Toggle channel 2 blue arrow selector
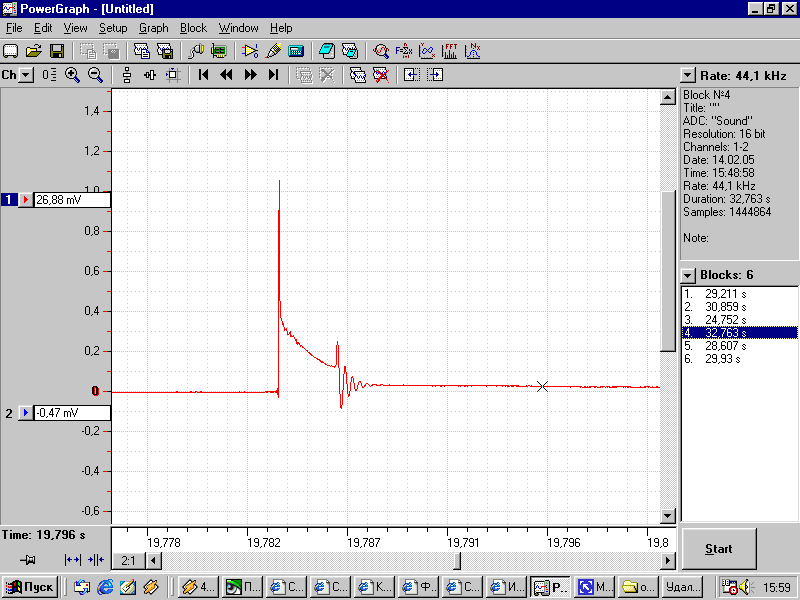The image size is (800, 600). click(x=26, y=412)
